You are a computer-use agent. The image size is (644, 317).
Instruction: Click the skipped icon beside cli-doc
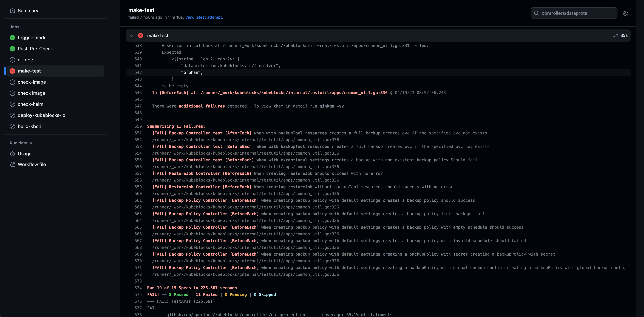point(12,60)
